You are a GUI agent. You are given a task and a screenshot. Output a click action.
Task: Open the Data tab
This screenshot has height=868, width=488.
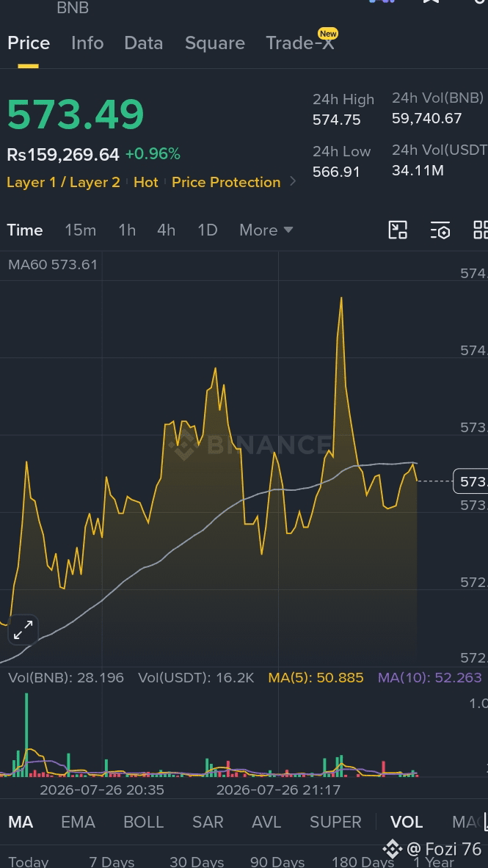coord(143,43)
